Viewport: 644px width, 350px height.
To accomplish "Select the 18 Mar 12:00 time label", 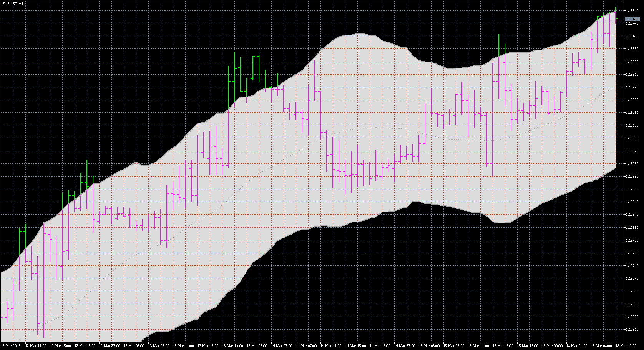I will click(626, 346).
